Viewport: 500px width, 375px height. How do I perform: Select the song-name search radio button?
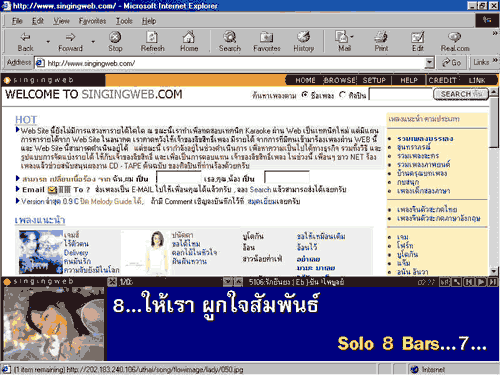(305, 95)
